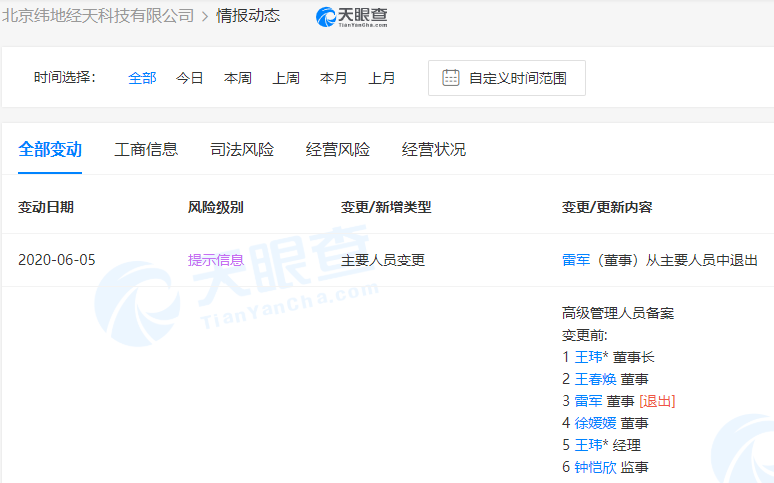This screenshot has height=483, width=774.
Task: Switch to the 经营状况 tab
Action: 434,149
